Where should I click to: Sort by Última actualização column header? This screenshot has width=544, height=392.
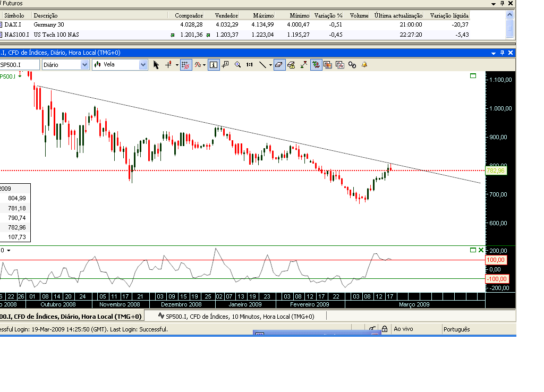coord(398,15)
